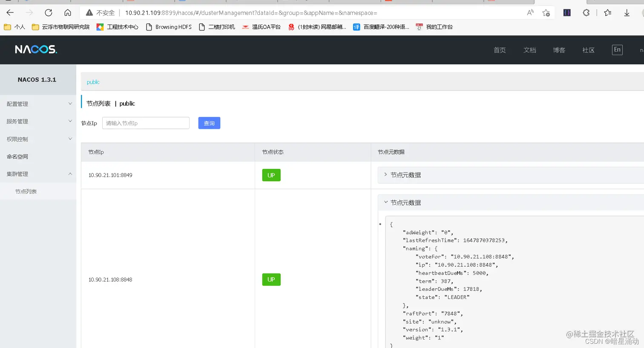Open the 我的工作台 bookmark
This screenshot has height=348, width=644.
pyautogui.click(x=434, y=27)
